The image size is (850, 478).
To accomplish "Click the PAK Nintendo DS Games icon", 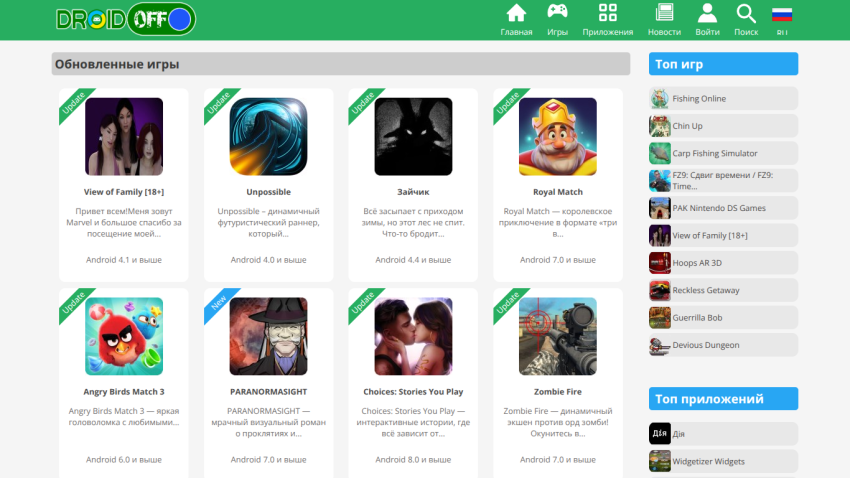I will (660, 208).
